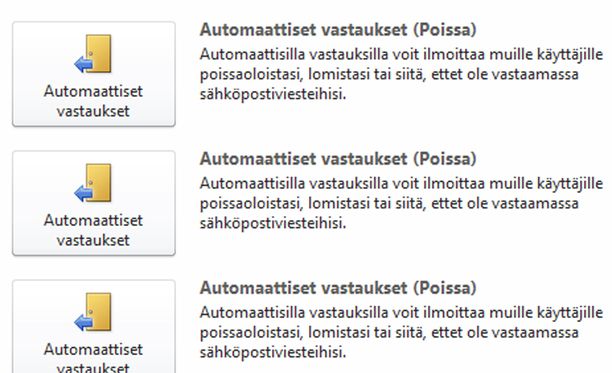Image resolution: width=612 pixels, height=373 pixels.
Task: Click the "(Poissa)" status text in the middle heading
Action: (445, 159)
